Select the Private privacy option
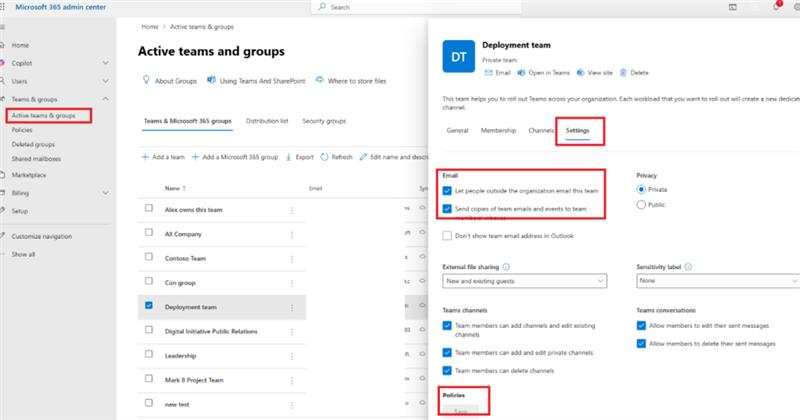The image size is (800, 420). pos(641,189)
